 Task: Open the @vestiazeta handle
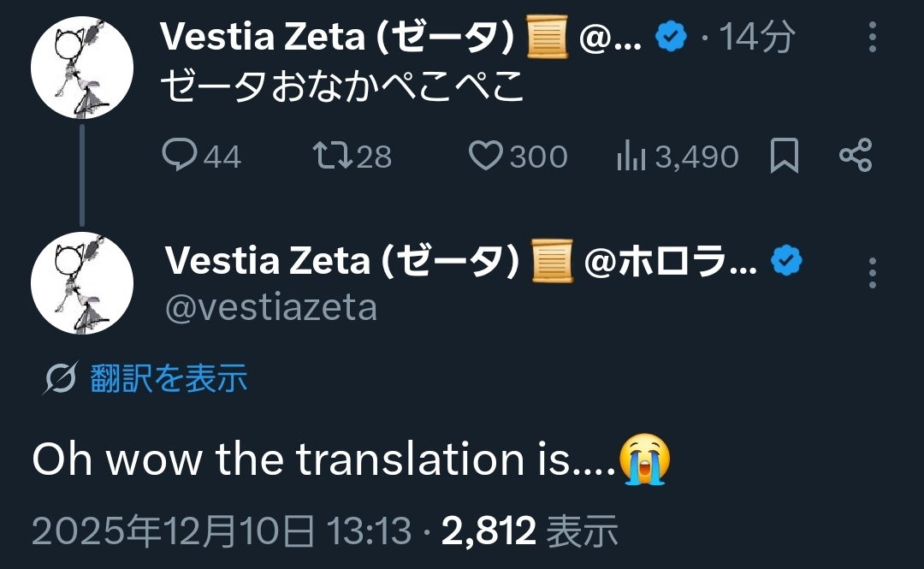pos(270,307)
